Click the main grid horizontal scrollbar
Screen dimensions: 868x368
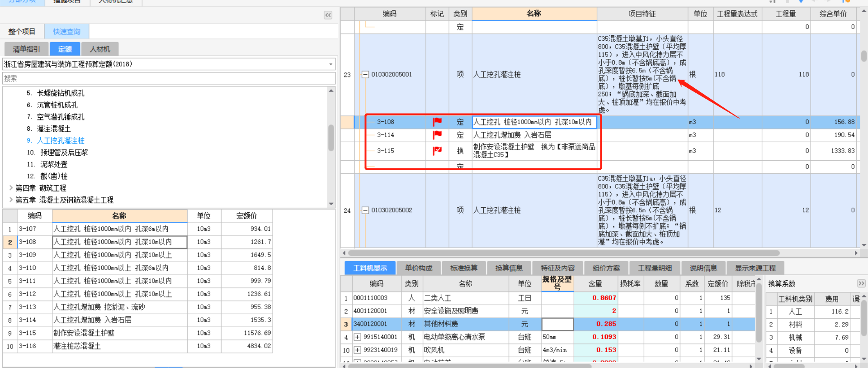point(564,253)
